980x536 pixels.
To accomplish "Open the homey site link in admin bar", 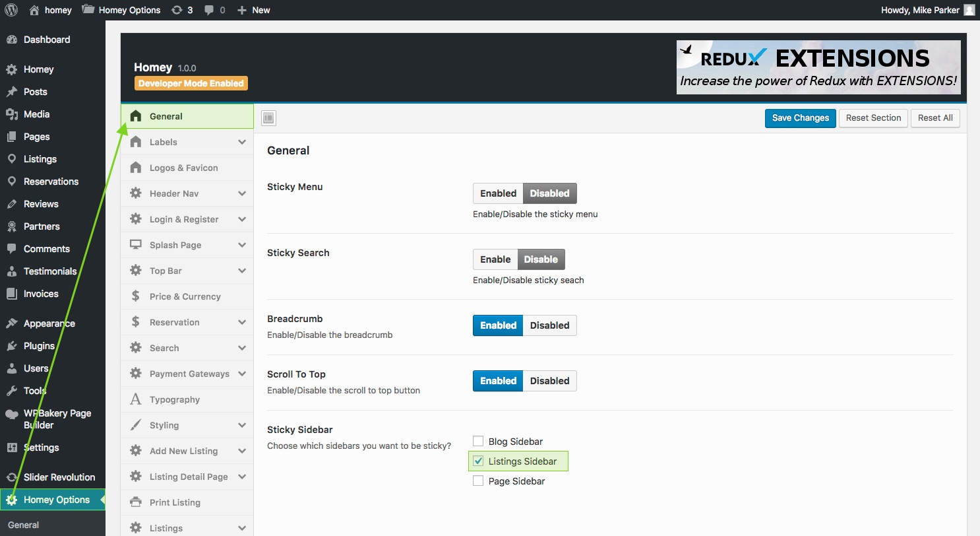I will click(x=51, y=10).
